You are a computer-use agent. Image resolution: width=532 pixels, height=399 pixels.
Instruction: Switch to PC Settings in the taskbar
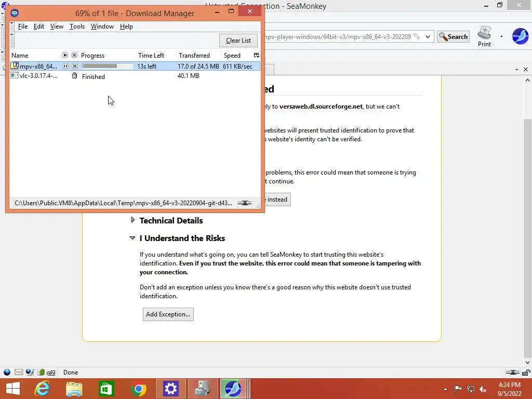click(170, 389)
